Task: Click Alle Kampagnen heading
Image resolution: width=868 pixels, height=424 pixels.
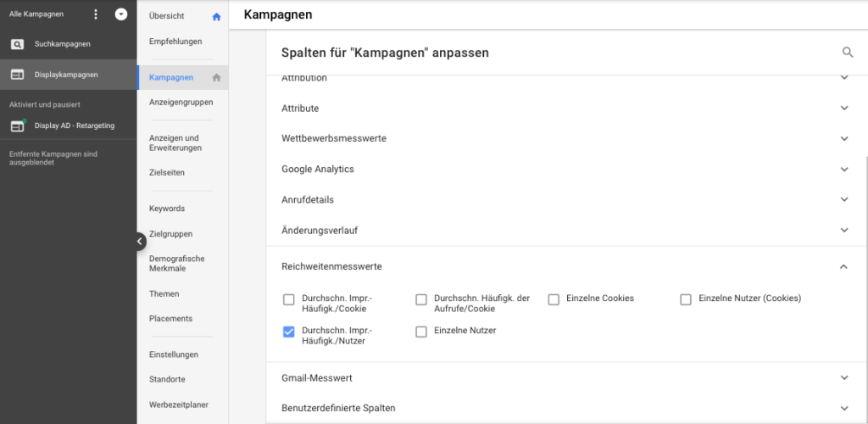Action: pos(36,14)
